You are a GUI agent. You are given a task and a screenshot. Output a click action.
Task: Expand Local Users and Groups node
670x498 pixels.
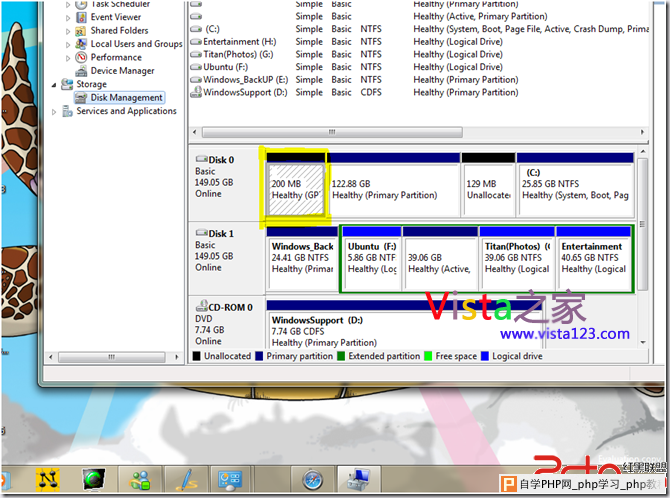point(68,44)
